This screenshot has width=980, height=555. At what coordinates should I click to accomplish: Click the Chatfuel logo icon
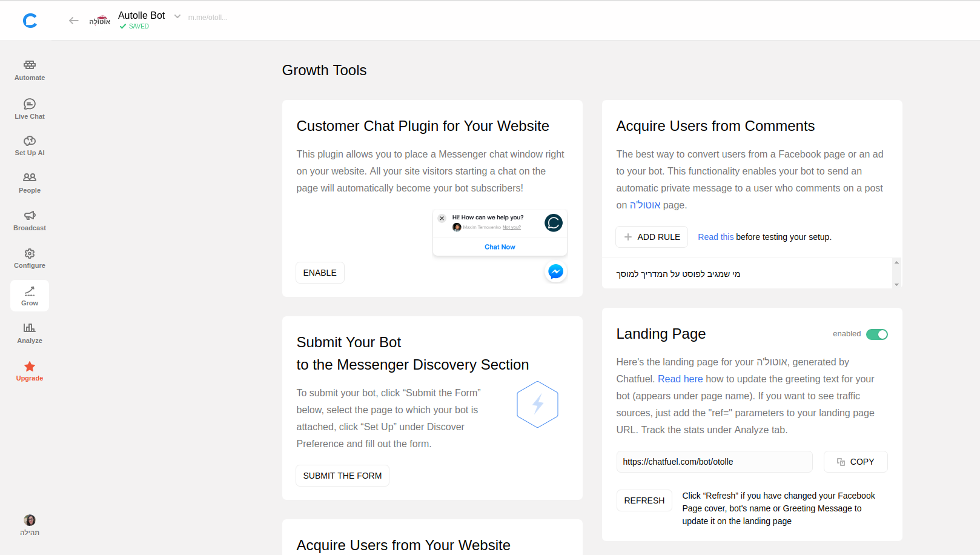(x=30, y=21)
